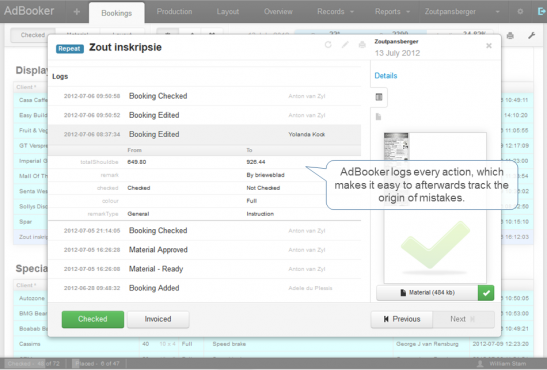Select the Material Approved log entry
The width and height of the screenshot is (547, 370).
coord(204,250)
